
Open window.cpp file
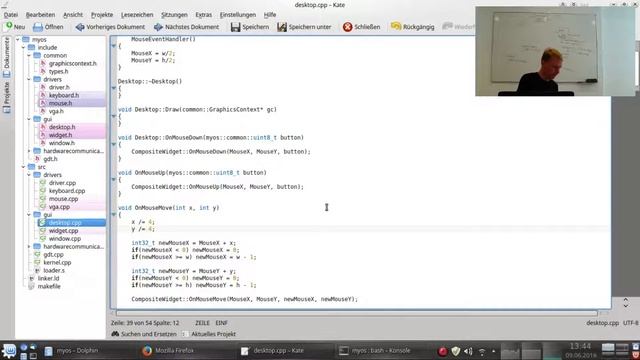[x=64, y=239]
